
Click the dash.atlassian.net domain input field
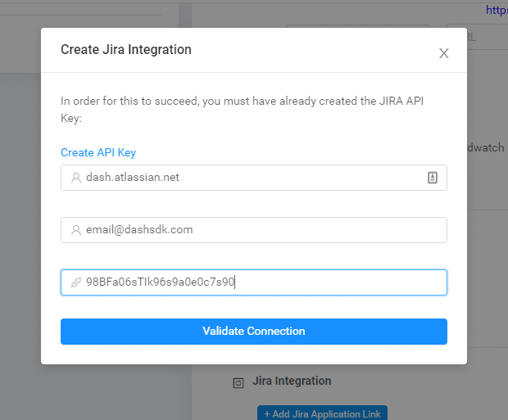point(254,178)
